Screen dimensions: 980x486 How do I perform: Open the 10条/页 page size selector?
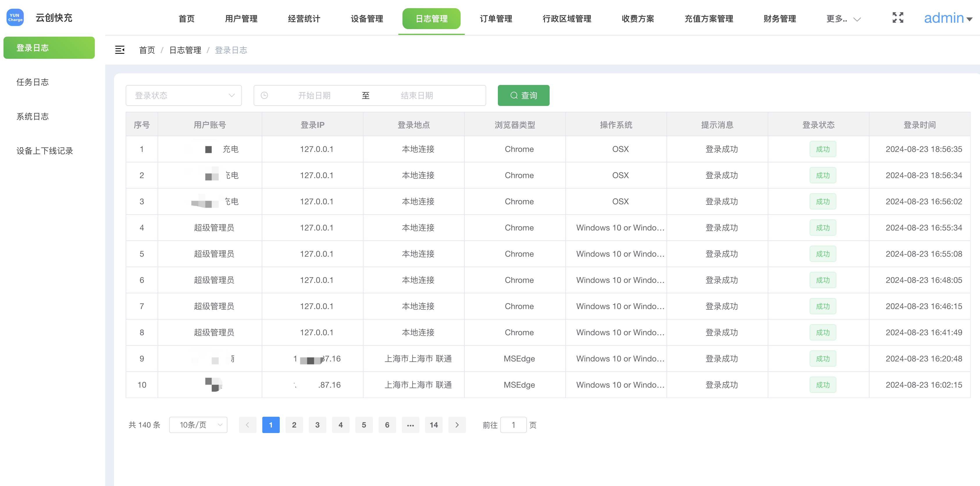[198, 425]
